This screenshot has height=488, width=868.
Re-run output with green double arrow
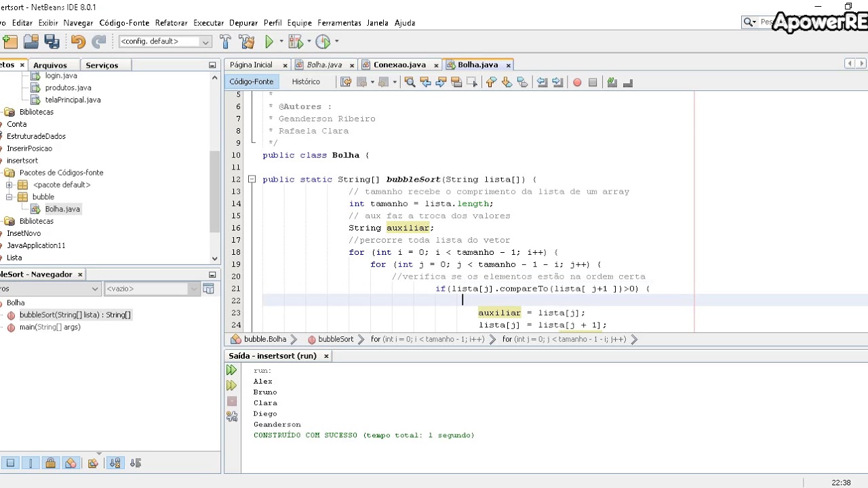coord(232,370)
